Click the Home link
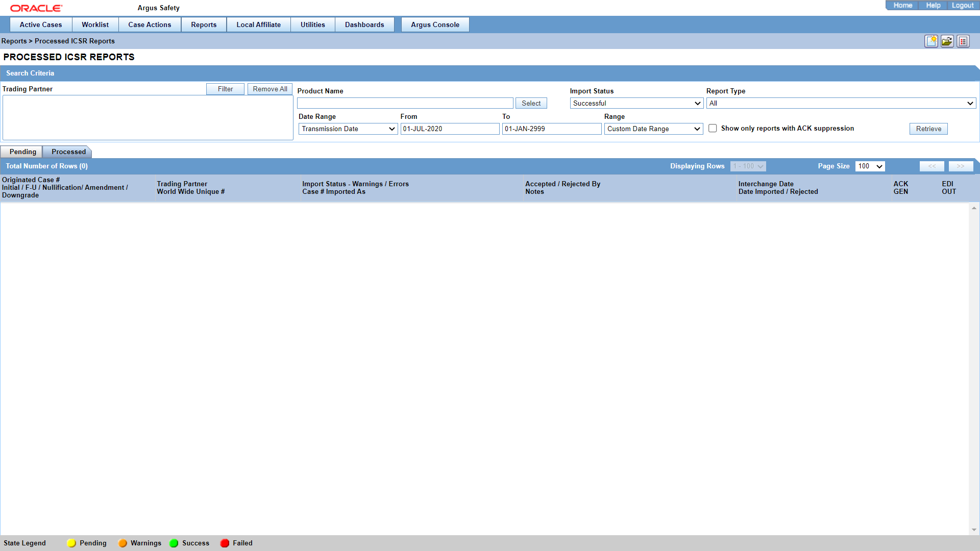The height and width of the screenshot is (551, 980). tap(902, 5)
